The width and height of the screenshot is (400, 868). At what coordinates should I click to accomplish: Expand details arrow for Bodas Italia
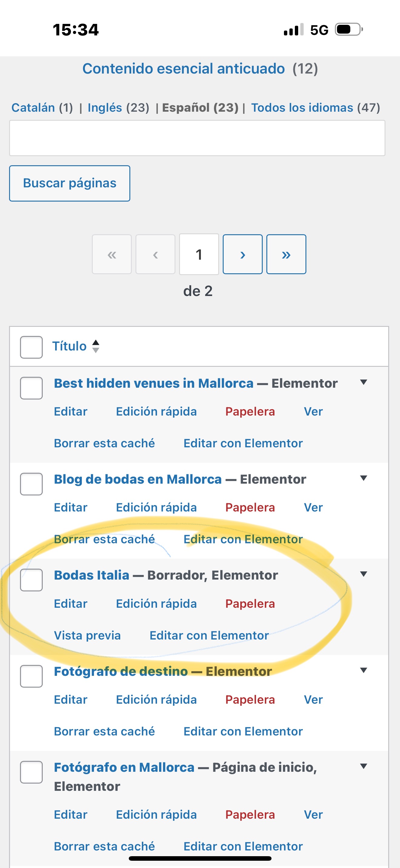pos(363,574)
